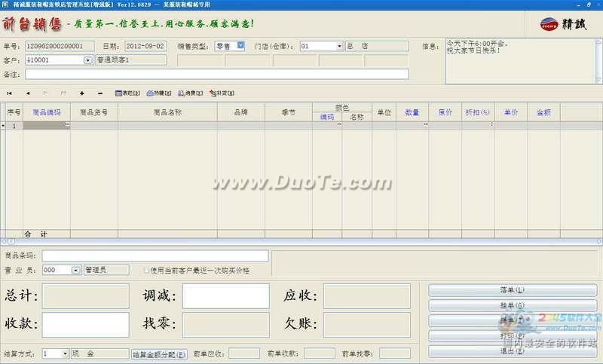Screen dimensions: 603x364
Task: Go to the first record navigation arrow
Action: (9, 93)
